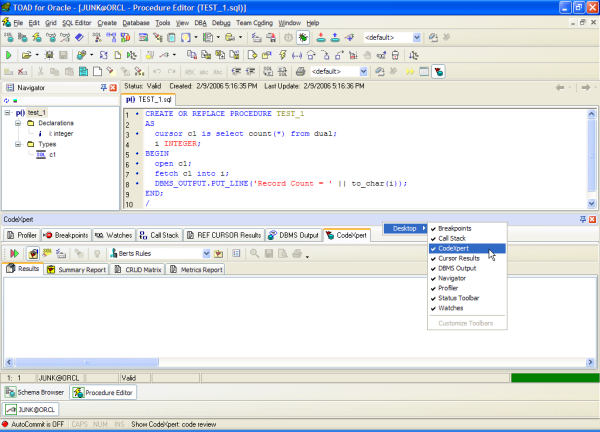Screen dimensions: 600x432
Task: Run CodeXpert review with green double-arrow icon
Action: coord(15,253)
